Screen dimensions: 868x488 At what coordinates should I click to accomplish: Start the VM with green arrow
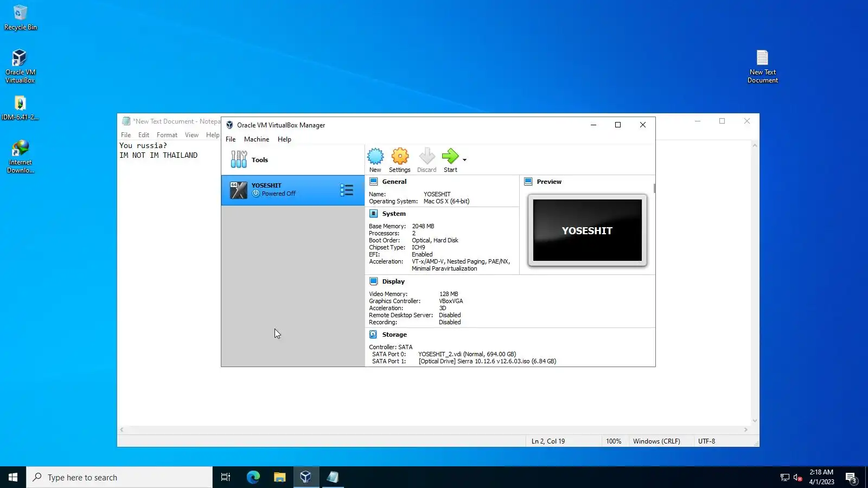point(450,157)
